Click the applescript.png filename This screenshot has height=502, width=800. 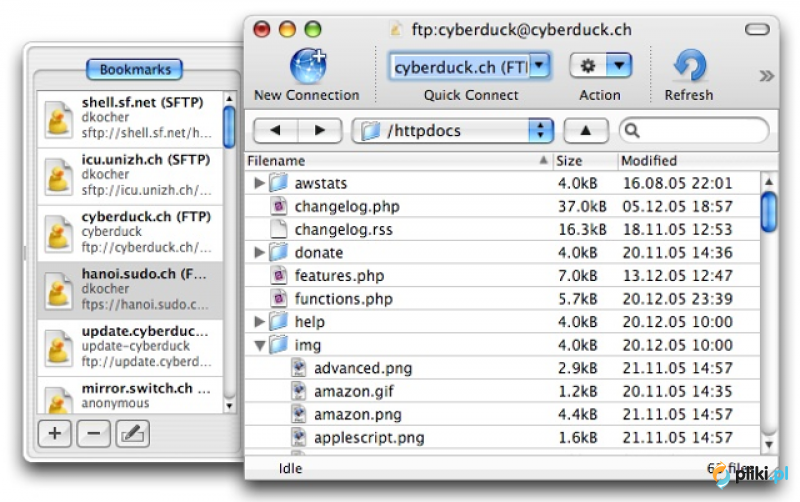pos(369,438)
